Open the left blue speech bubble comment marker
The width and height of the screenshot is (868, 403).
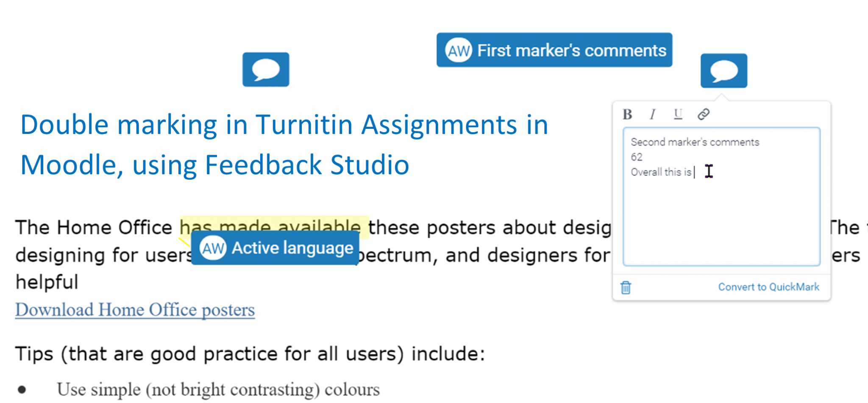265,69
